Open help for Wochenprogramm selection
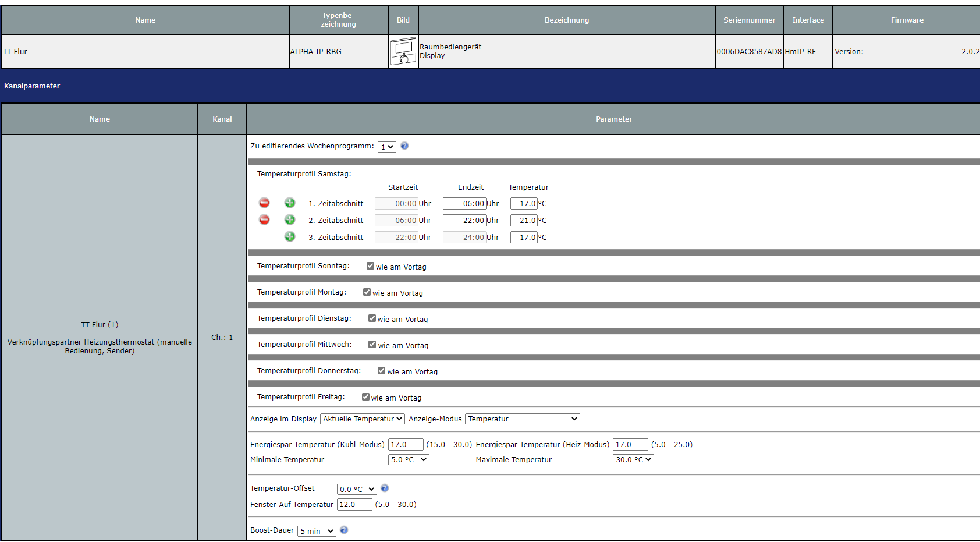Viewport: 980px width, 542px height. click(404, 146)
